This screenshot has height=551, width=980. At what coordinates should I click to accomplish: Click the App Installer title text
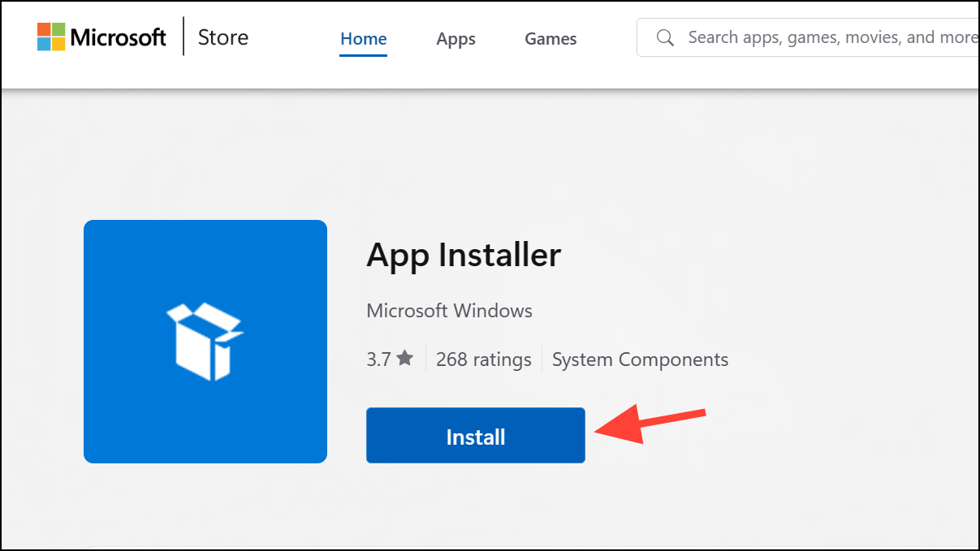[464, 255]
